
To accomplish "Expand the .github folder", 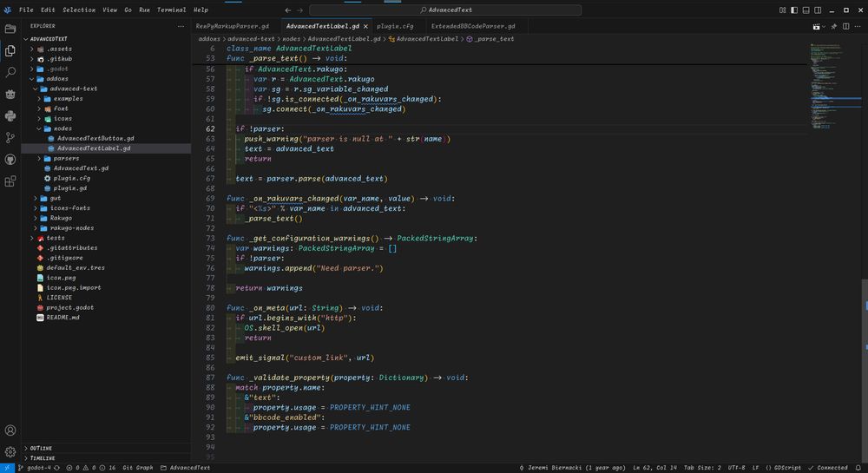I will (105, 59).
